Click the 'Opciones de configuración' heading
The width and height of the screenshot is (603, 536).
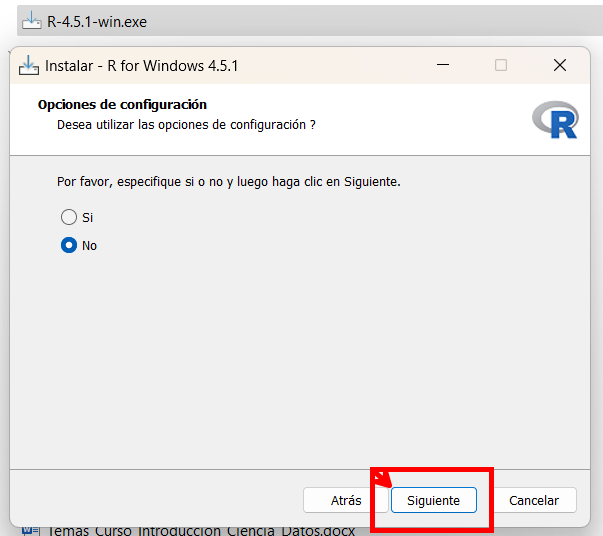[122, 105]
